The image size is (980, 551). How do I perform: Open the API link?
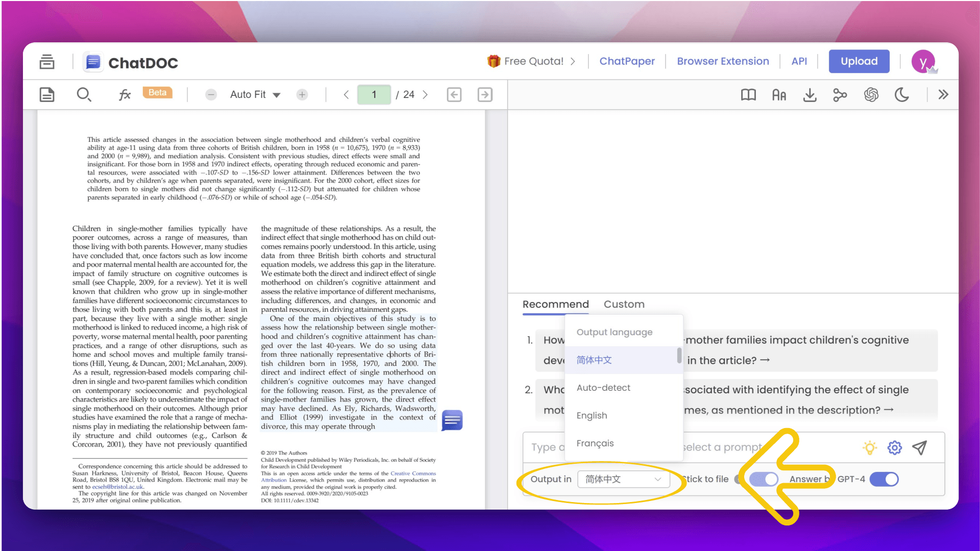coord(799,61)
